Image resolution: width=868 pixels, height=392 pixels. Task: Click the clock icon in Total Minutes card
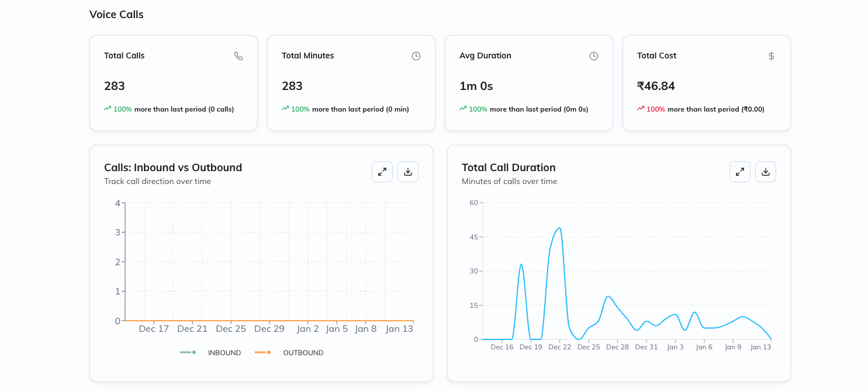pos(416,56)
